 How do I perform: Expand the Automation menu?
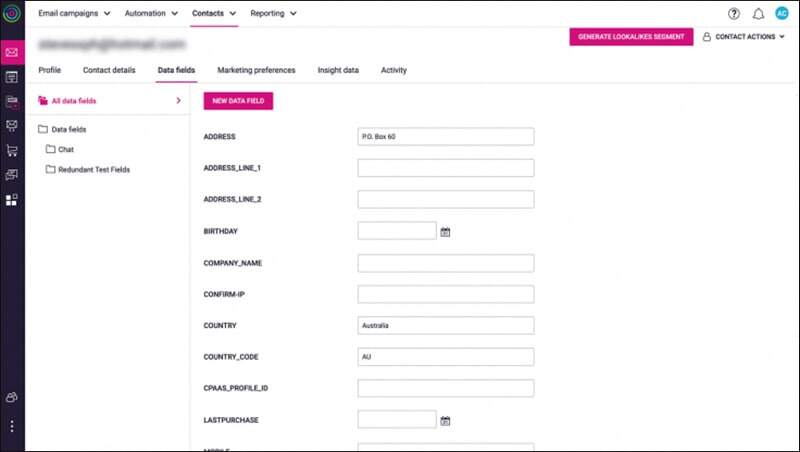tap(152, 14)
